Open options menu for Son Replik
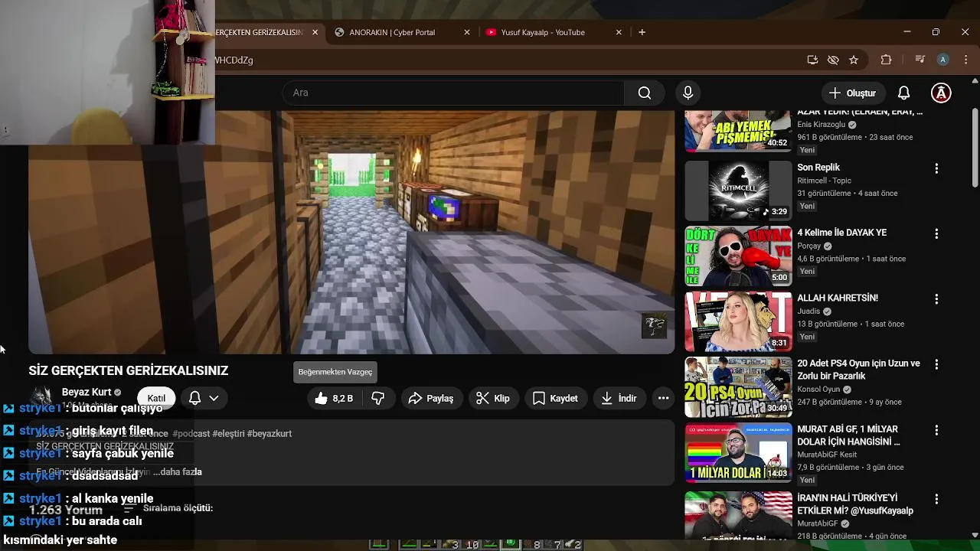This screenshot has height=551, width=980. pyautogui.click(x=936, y=168)
